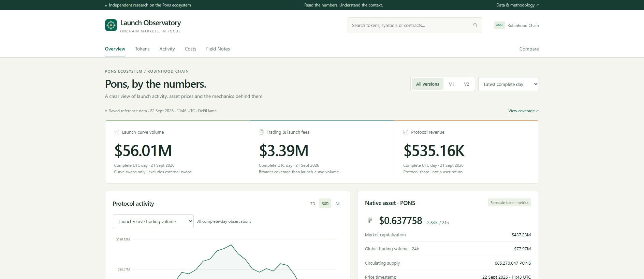The image size is (644, 279).
Task: Click the Launch Observatory site title
Action: point(150,23)
